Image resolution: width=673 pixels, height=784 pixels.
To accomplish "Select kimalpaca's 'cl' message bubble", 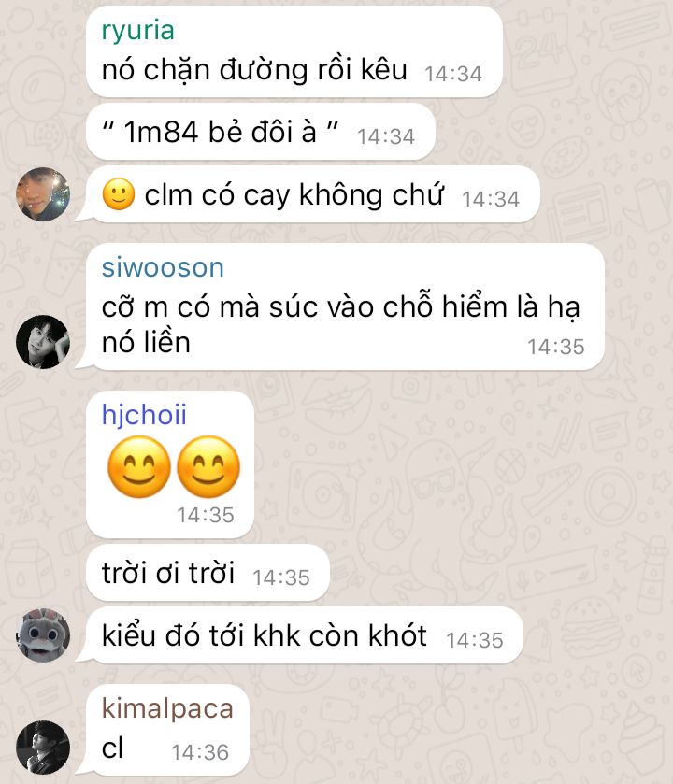I will pos(167,731).
